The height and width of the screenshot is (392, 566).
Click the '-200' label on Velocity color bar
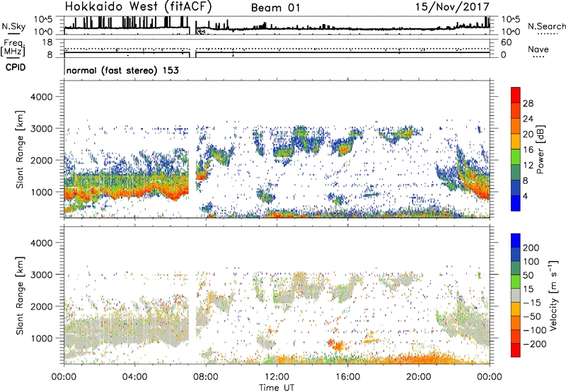click(x=535, y=344)
